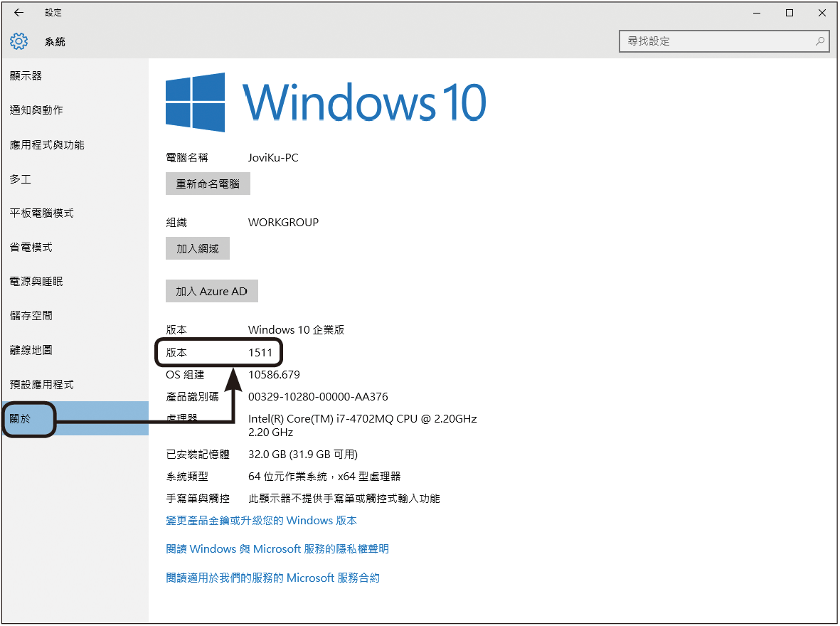The width and height of the screenshot is (840, 626).
Task: Close the 設定 window
Action: pos(822,13)
